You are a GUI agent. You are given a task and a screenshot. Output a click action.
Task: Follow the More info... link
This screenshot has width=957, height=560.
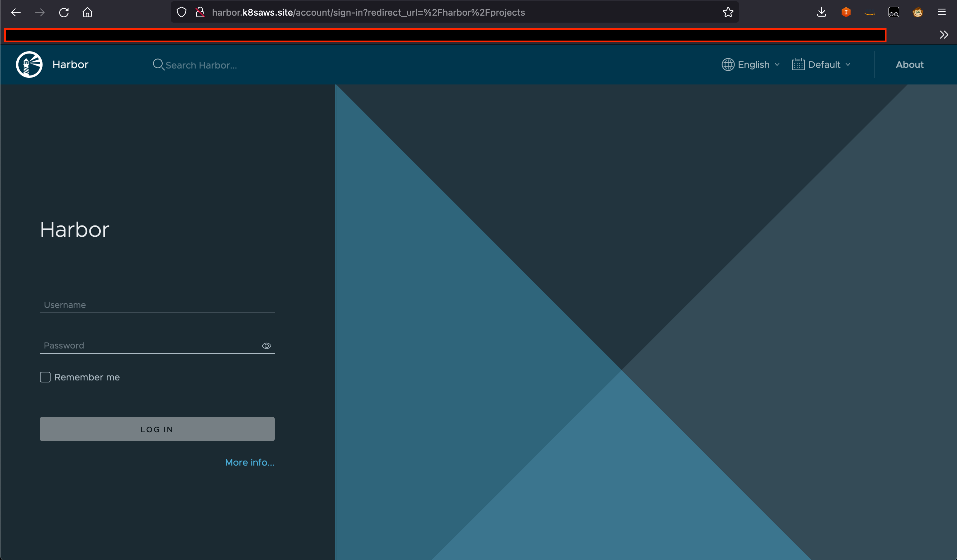click(x=249, y=463)
